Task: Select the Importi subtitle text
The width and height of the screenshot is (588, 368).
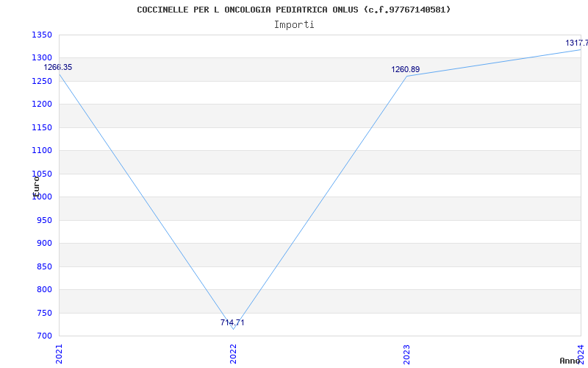Action: pyautogui.click(x=294, y=25)
